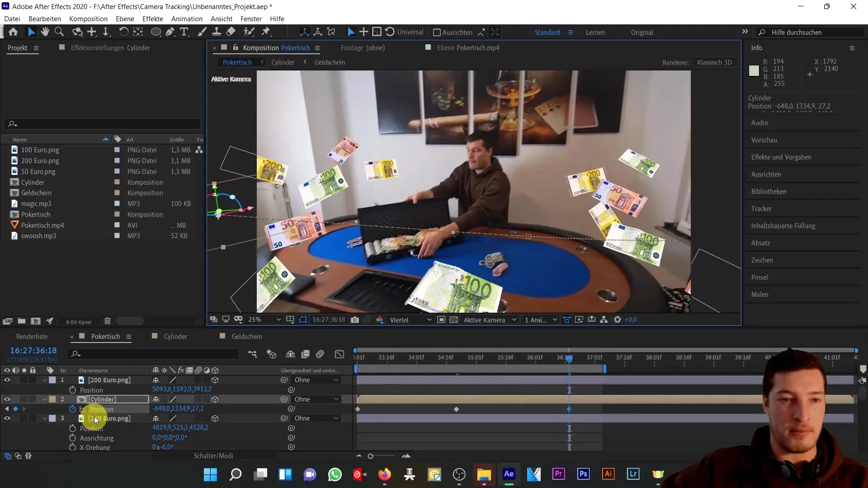
Task: Click the Effekte und Vorgaben button
Action: click(x=783, y=157)
